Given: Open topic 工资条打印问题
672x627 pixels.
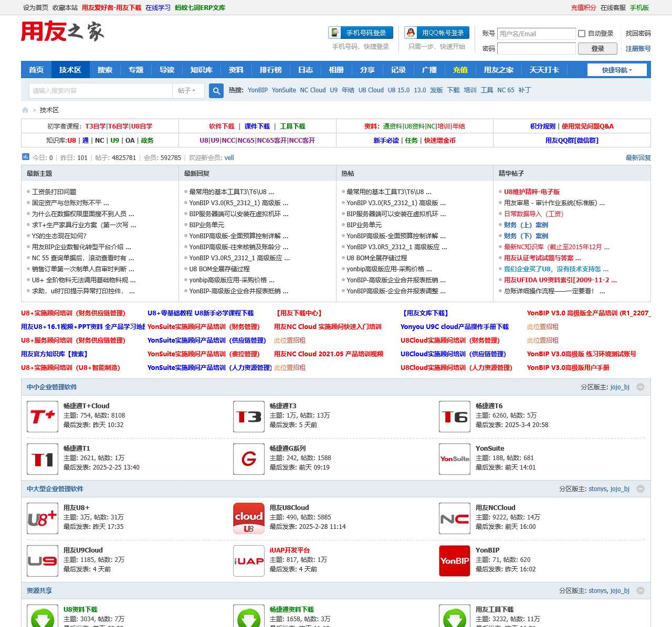Looking at the screenshot, I should (x=54, y=192).
